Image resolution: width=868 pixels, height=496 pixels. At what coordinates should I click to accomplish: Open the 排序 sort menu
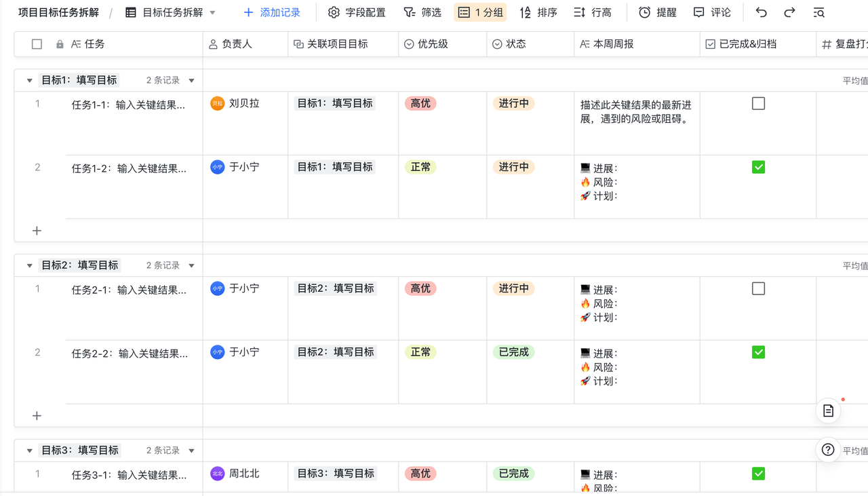(x=538, y=12)
